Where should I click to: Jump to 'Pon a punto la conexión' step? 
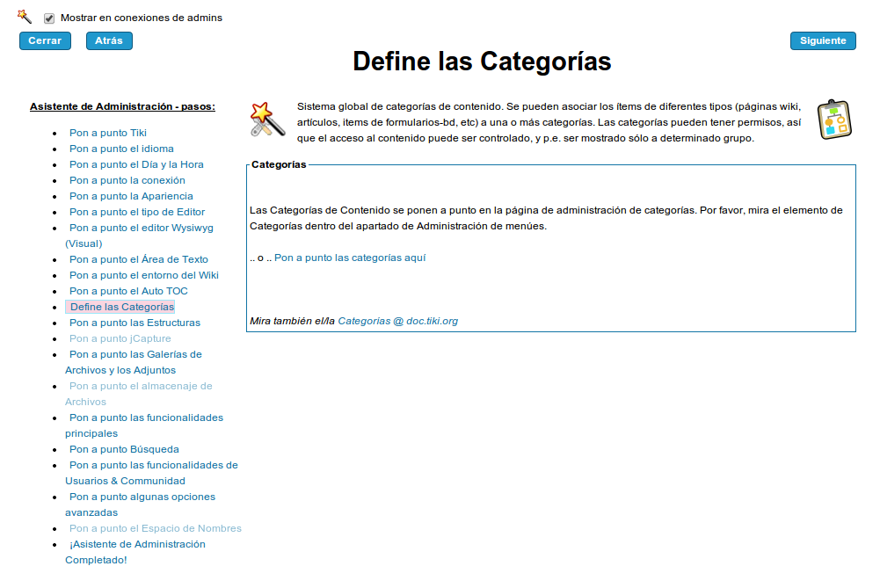[x=127, y=180]
